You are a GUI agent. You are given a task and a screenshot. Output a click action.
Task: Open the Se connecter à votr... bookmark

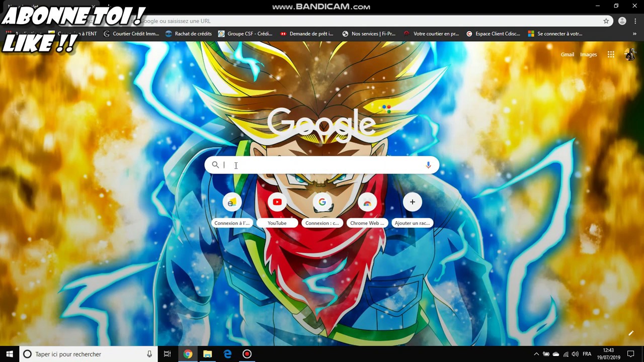coord(555,34)
